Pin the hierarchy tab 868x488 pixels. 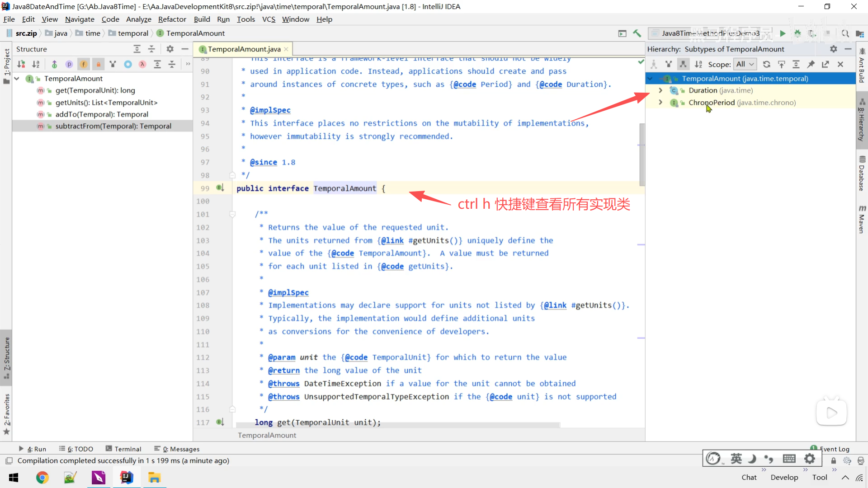pyautogui.click(x=811, y=64)
